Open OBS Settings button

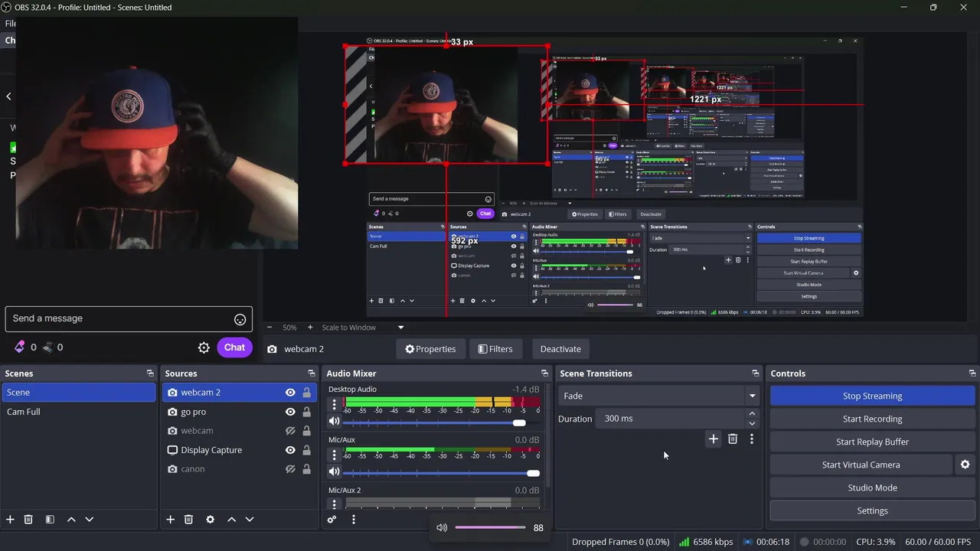click(x=872, y=510)
